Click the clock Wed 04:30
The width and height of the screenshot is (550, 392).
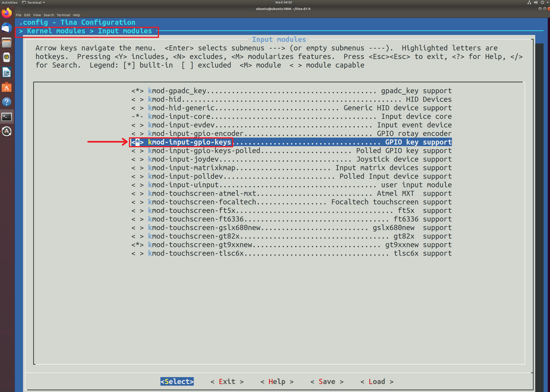pos(283,2)
